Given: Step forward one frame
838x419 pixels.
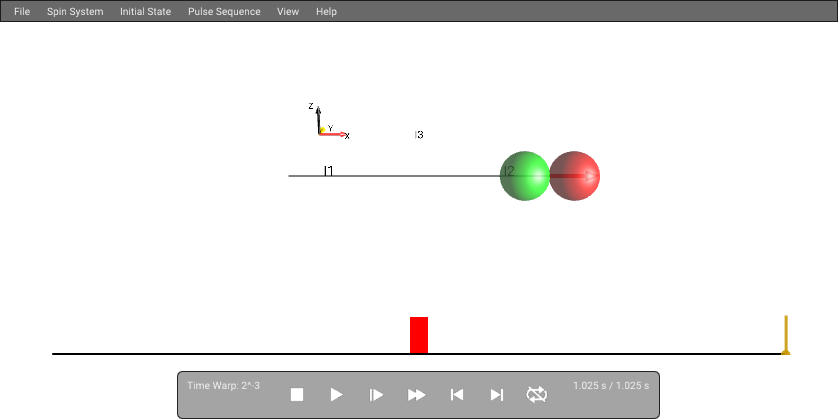Looking at the screenshot, I should (x=376, y=394).
